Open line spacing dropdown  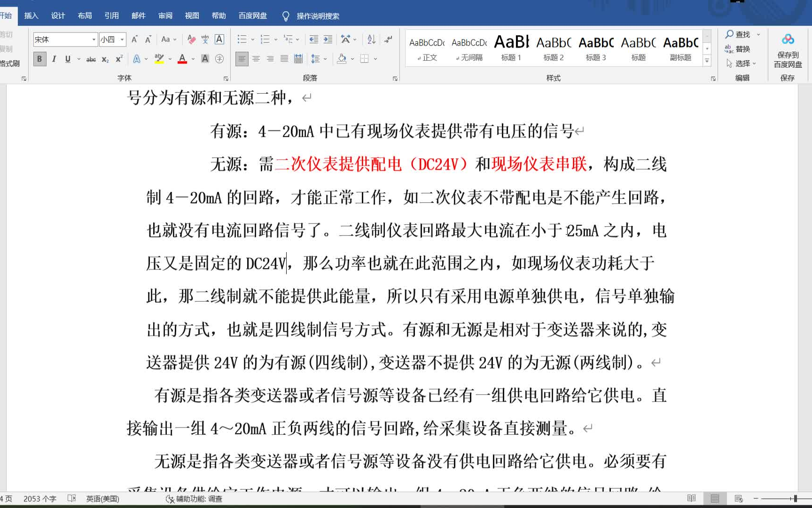319,59
